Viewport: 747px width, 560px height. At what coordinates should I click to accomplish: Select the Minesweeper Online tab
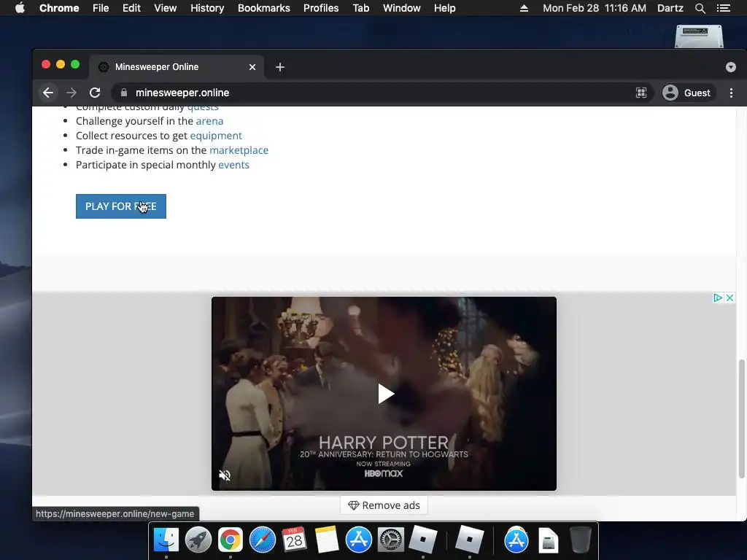[x=177, y=67]
